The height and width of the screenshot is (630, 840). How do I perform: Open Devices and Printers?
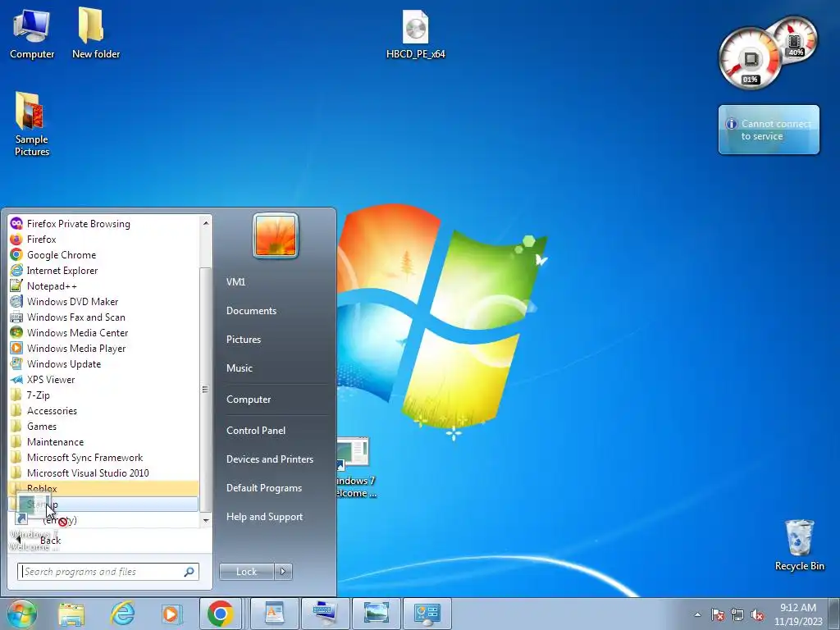(270, 459)
